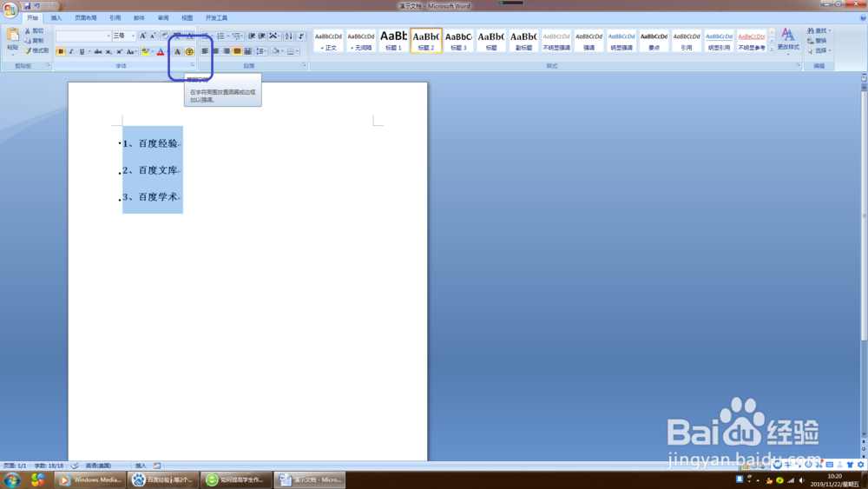Open the font size dropdown showing 三号

click(x=123, y=36)
